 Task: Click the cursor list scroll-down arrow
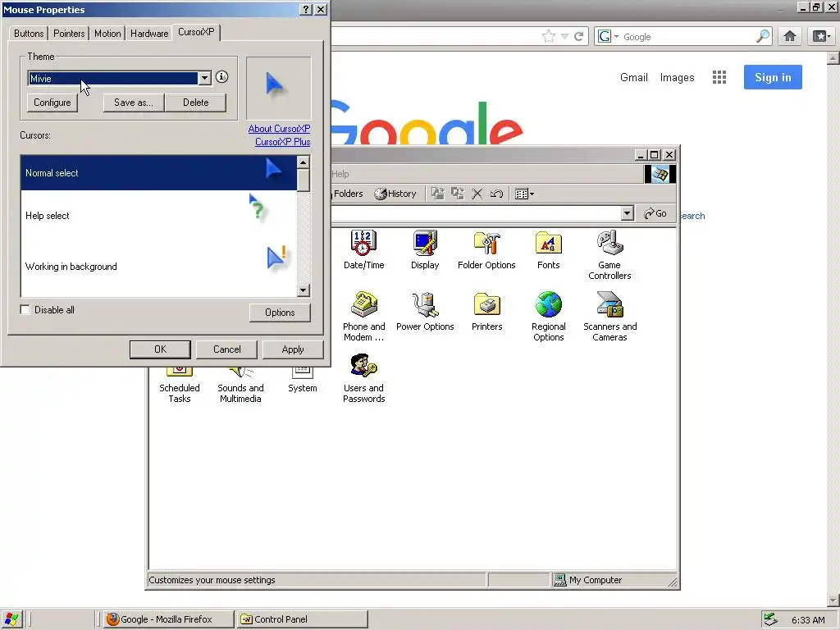[x=304, y=290]
